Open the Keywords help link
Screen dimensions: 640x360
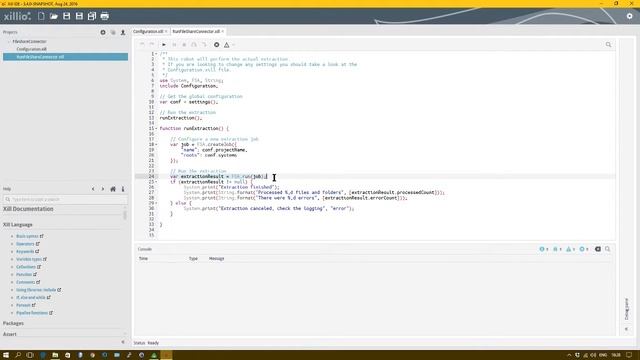tap(25, 251)
